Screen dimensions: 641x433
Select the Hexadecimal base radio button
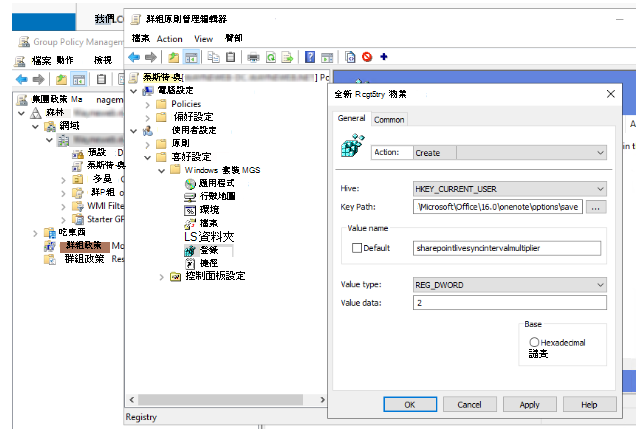click(x=534, y=342)
